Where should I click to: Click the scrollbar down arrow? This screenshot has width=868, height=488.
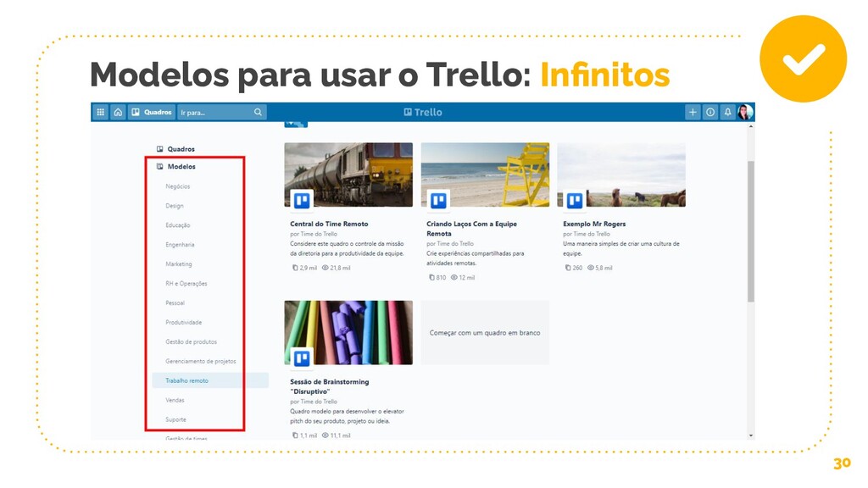[x=751, y=435]
